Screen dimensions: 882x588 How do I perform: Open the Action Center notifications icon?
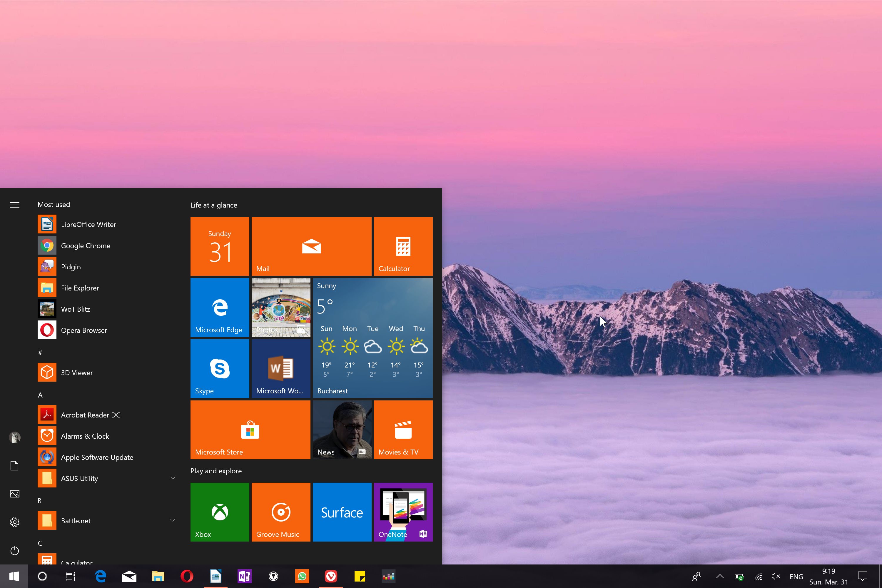click(x=863, y=576)
